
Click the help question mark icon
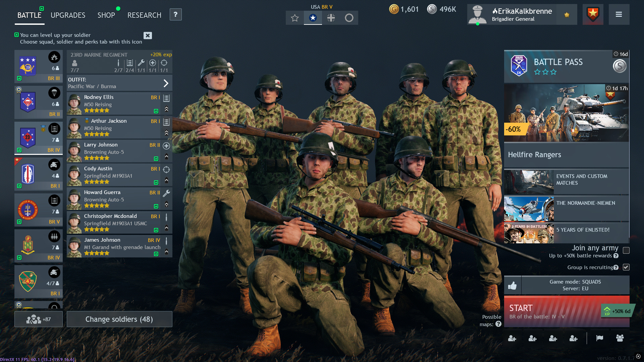pyautogui.click(x=176, y=14)
